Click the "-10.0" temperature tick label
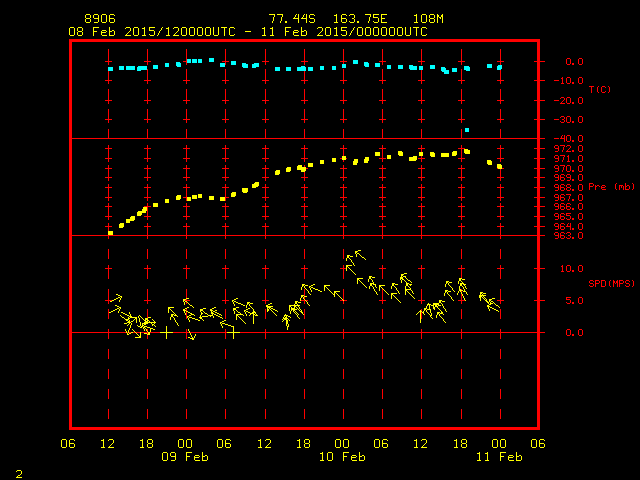The height and width of the screenshot is (480, 640). [569, 81]
